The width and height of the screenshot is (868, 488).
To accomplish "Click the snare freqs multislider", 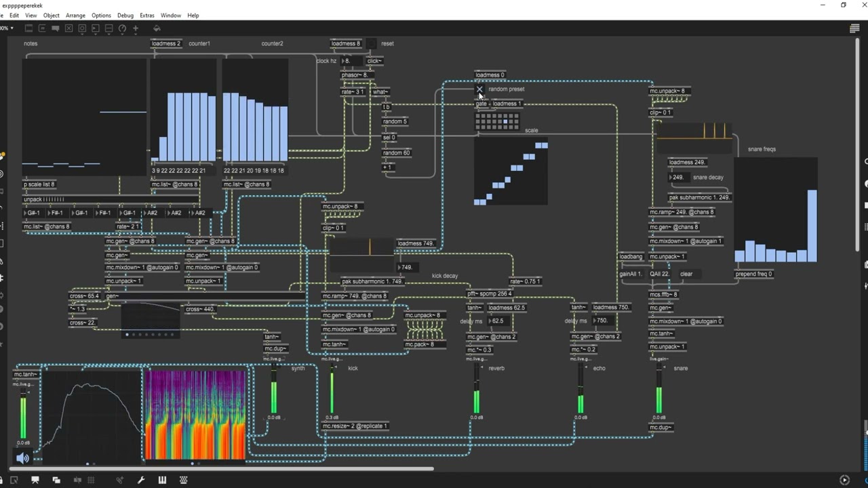I will [776, 210].
